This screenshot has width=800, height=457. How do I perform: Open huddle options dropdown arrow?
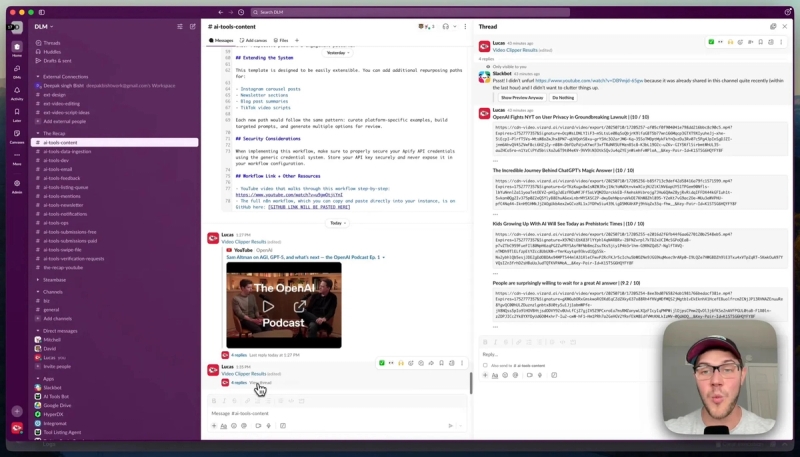pos(455,27)
